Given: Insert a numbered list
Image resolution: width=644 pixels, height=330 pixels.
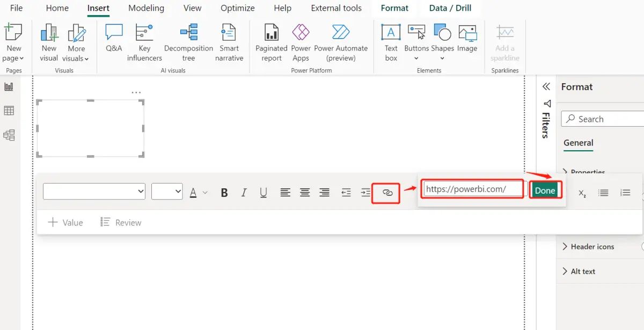Looking at the screenshot, I should coord(625,192).
